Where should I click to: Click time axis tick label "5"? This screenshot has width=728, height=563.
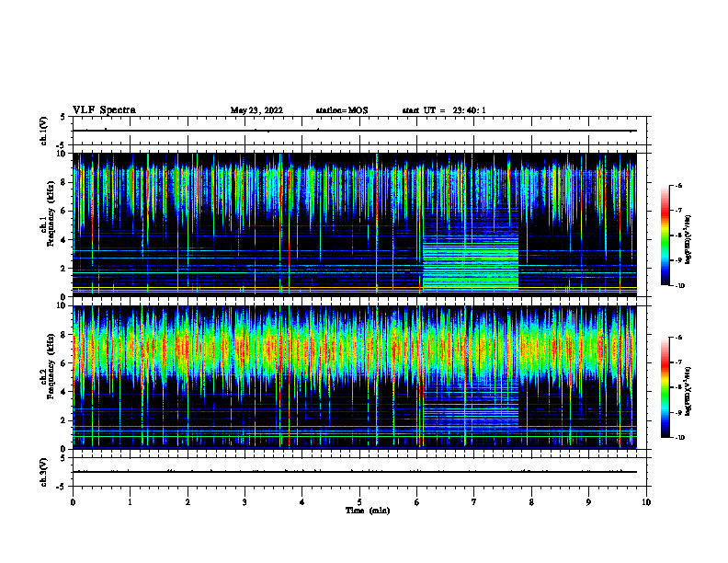click(x=359, y=502)
